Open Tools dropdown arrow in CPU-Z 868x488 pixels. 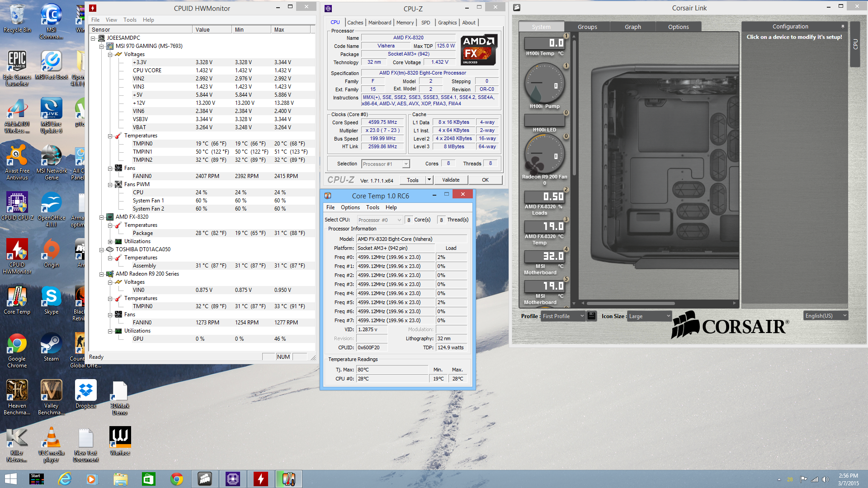[429, 180]
